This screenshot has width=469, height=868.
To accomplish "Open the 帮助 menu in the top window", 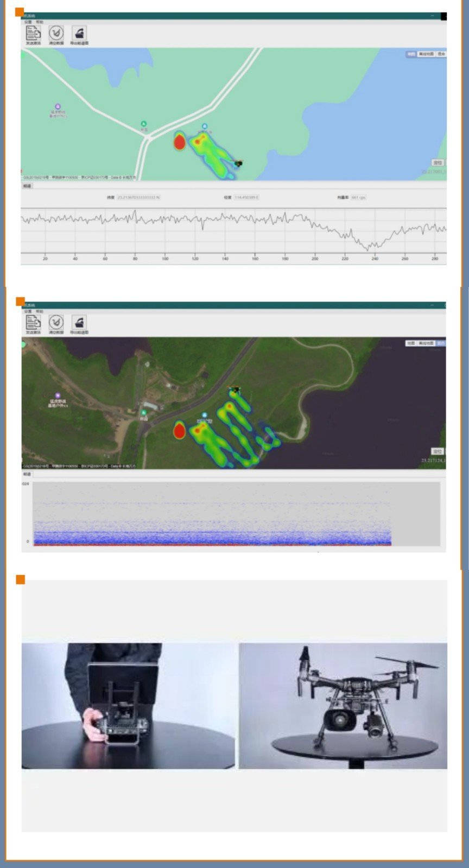I will coord(39,22).
